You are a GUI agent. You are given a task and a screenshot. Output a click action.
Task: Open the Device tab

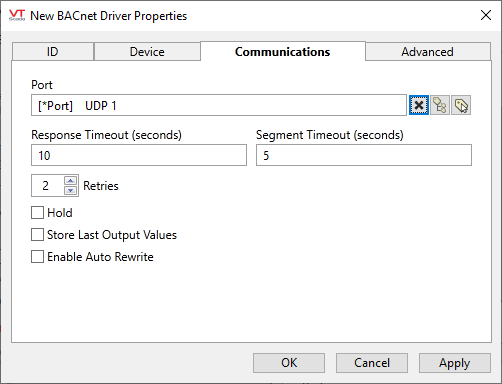(x=147, y=52)
